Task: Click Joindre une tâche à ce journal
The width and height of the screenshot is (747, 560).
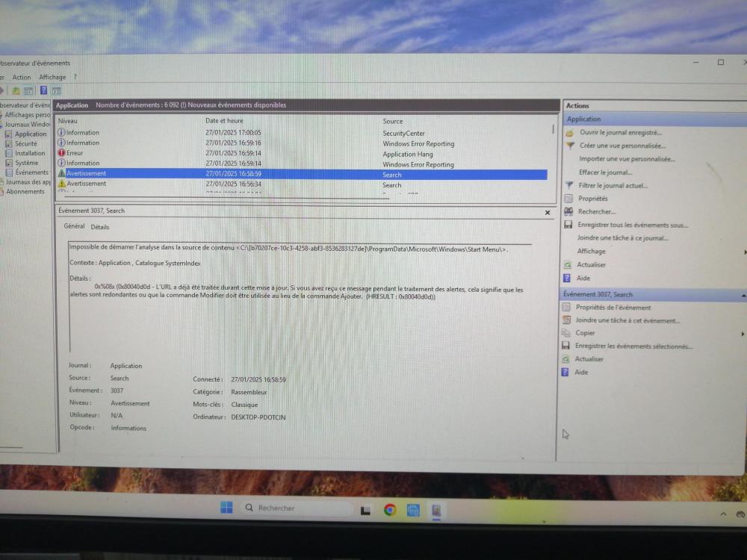Action: [x=623, y=238]
